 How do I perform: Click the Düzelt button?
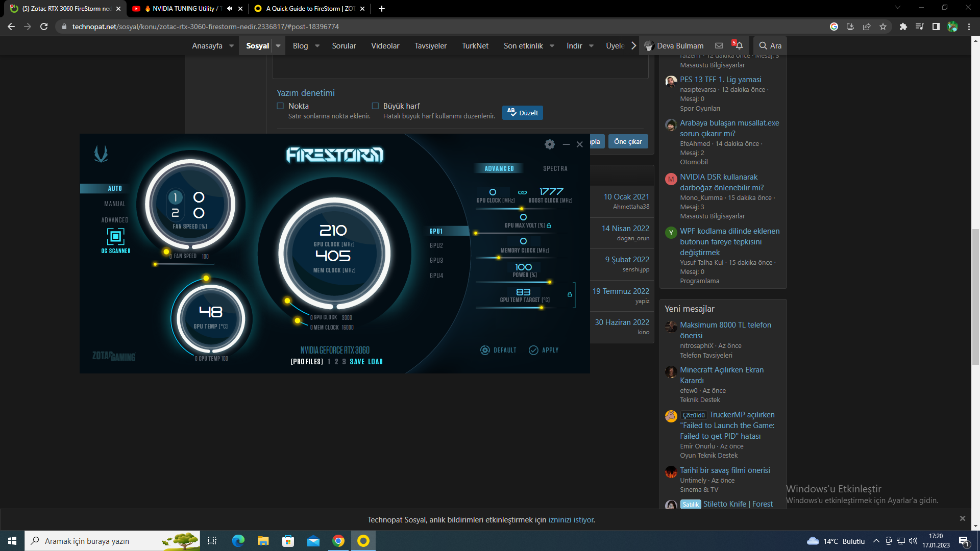click(x=522, y=113)
